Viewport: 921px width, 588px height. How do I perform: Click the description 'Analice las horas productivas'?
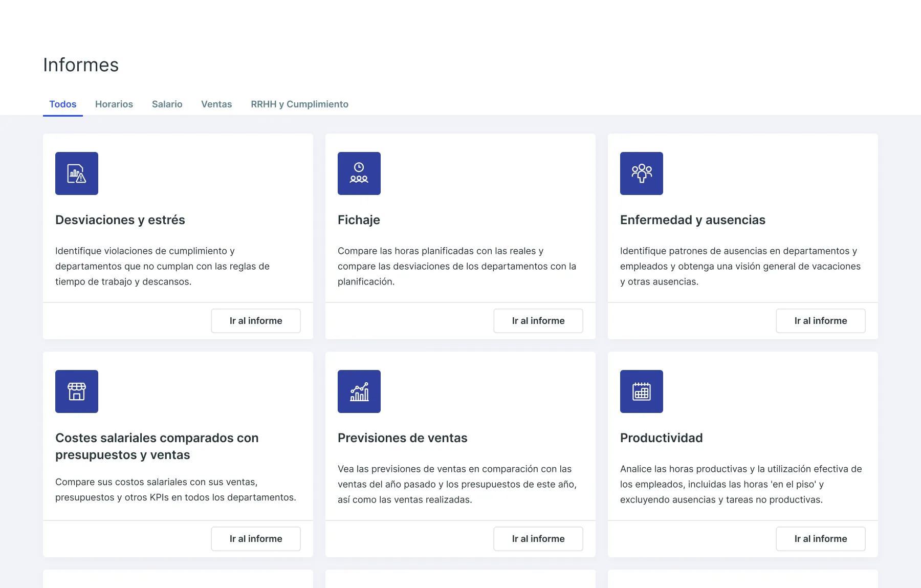click(x=741, y=484)
